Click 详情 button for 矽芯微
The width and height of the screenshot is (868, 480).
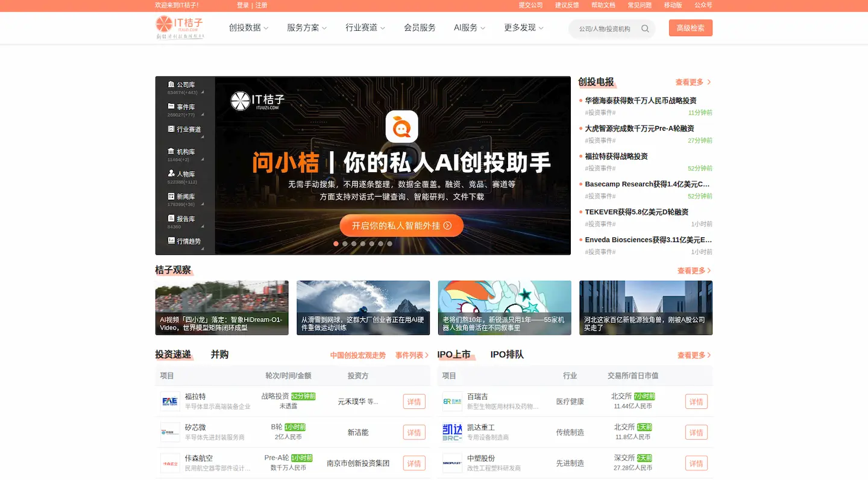[414, 432]
